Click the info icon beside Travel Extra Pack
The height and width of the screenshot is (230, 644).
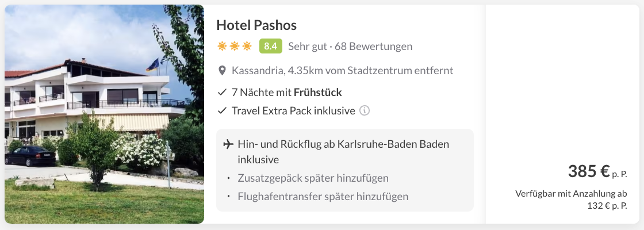coord(365,110)
